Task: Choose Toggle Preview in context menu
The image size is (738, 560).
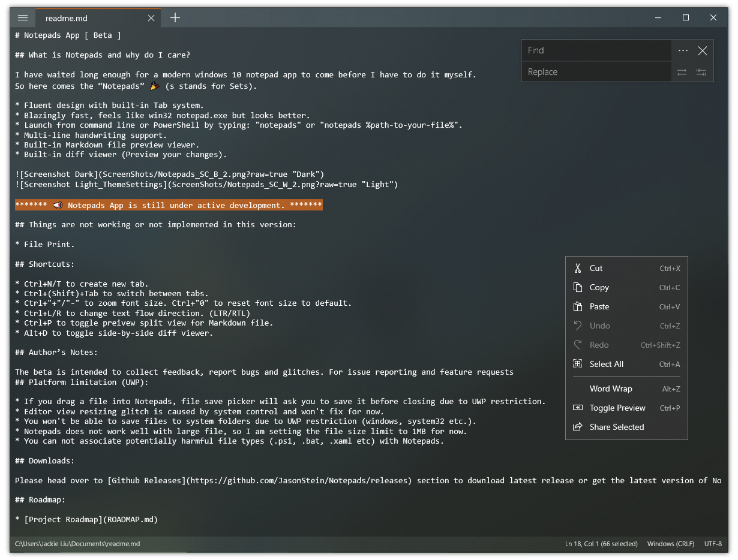Action: pyautogui.click(x=626, y=408)
